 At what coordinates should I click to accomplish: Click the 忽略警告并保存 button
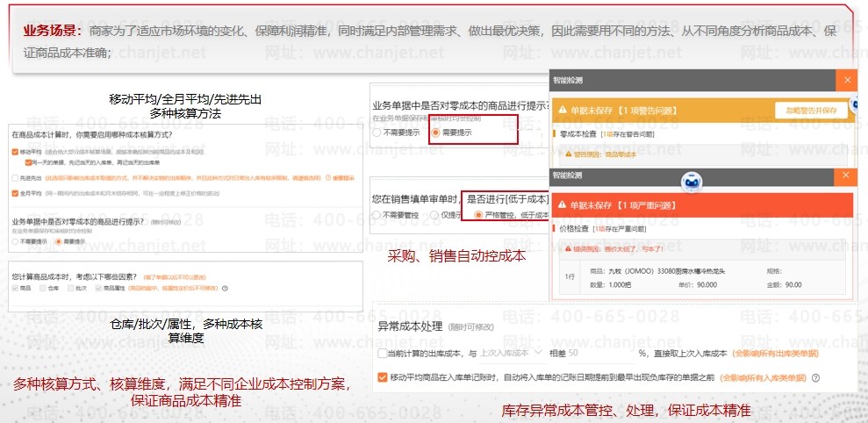pyautogui.click(x=812, y=110)
